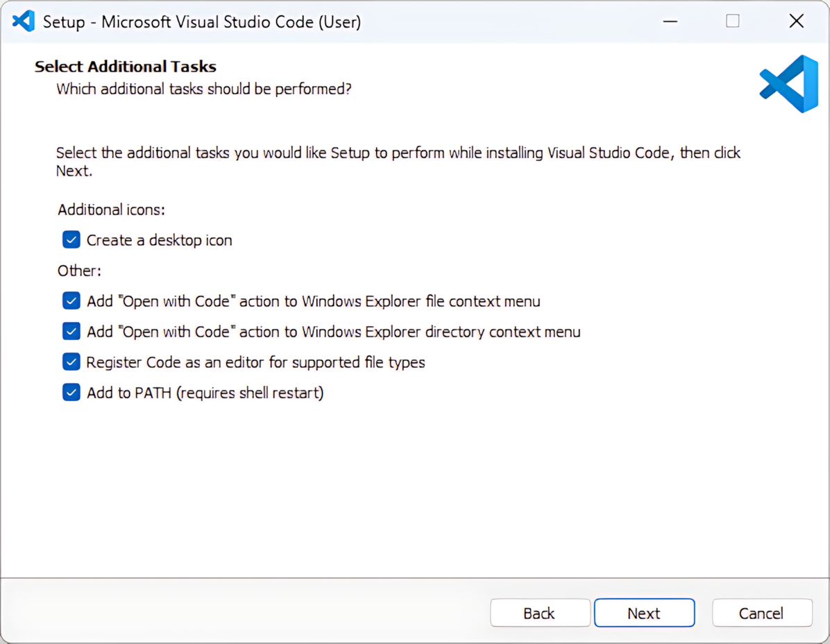Click the Select Additional Tasks heading

point(126,67)
